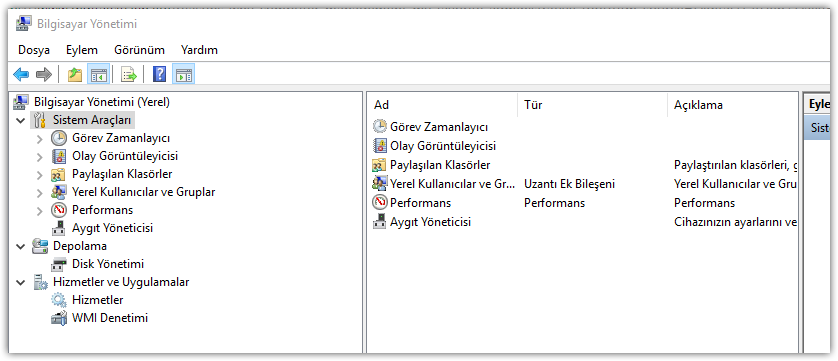Select Yerel Kullanıcılar ve Gr... name in list
The image size is (838, 361).
453,184
